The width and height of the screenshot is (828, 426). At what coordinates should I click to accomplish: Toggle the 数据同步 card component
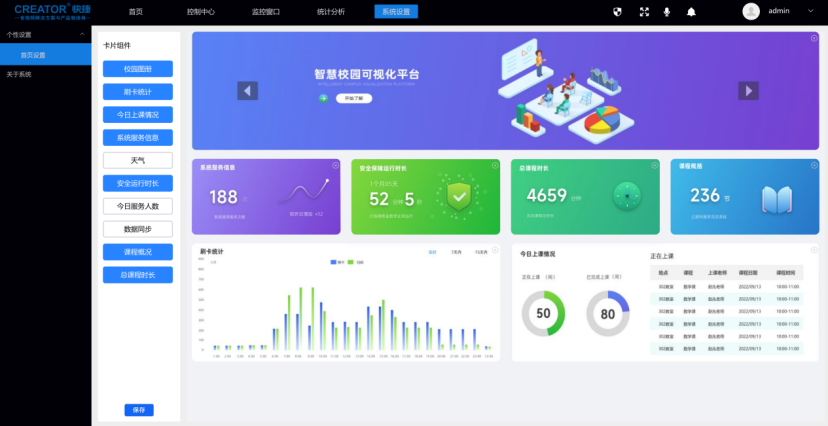[x=137, y=229]
